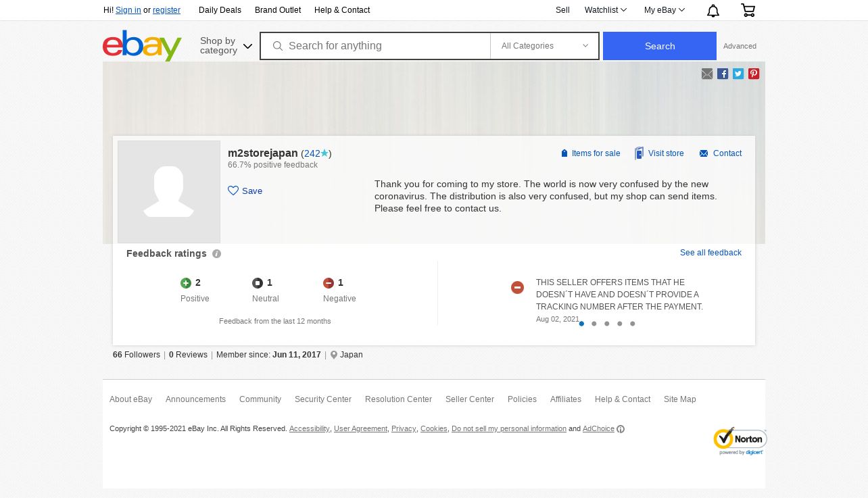The image size is (868, 498).
Task: Show fifth feedback comment carousel dot
Action: pyautogui.click(x=633, y=324)
